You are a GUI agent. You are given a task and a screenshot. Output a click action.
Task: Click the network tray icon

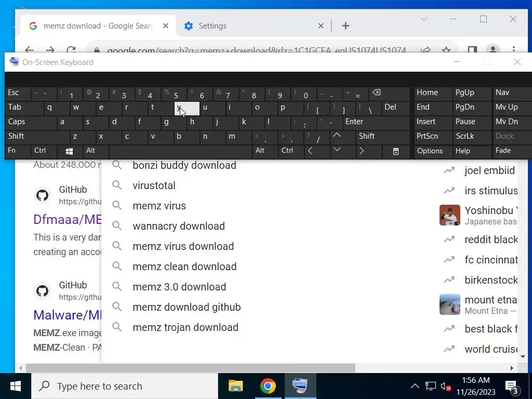431,386
